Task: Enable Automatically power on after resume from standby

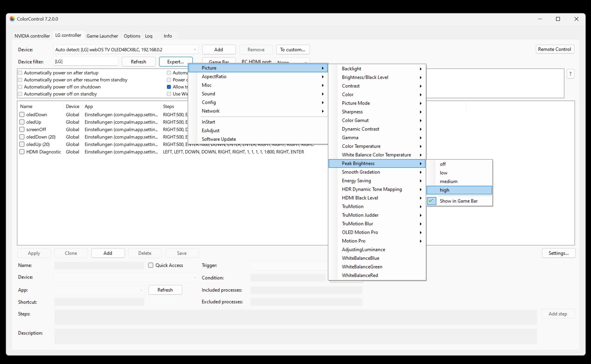Action: click(20, 80)
